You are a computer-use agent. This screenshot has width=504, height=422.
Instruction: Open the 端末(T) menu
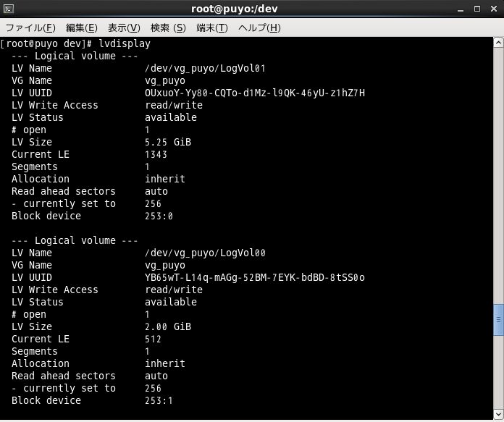pyautogui.click(x=212, y=28)
